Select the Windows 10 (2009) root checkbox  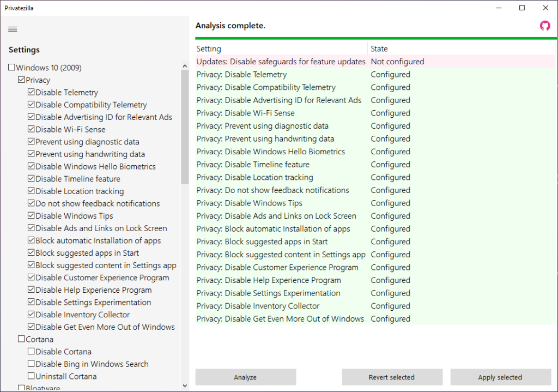pos(12,68)
